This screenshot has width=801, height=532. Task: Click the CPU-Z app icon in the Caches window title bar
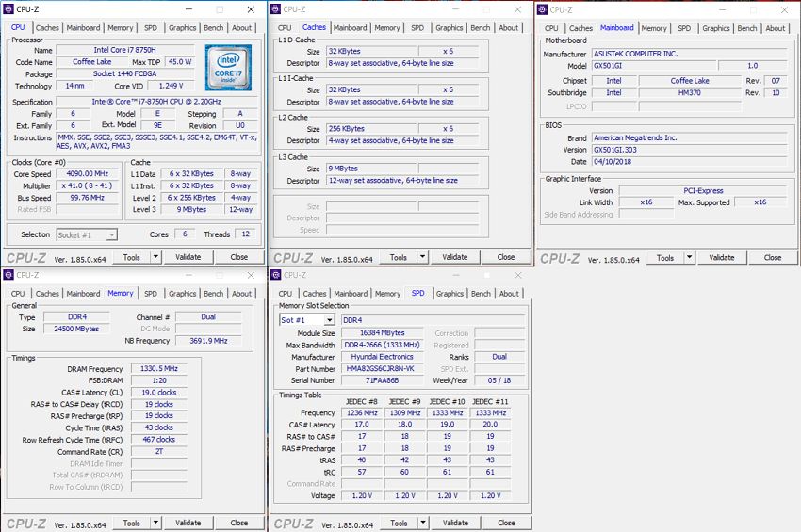pos(276,9)
